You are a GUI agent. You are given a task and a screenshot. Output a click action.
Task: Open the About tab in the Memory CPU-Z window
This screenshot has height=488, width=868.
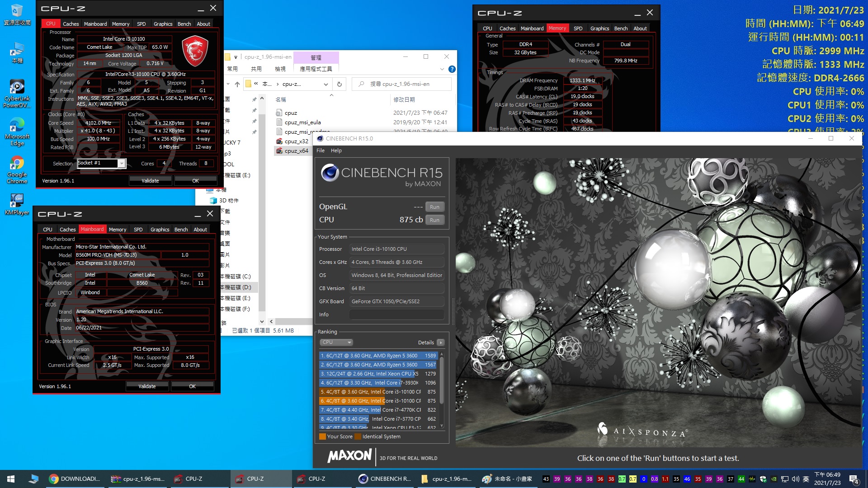pos(640,28)
